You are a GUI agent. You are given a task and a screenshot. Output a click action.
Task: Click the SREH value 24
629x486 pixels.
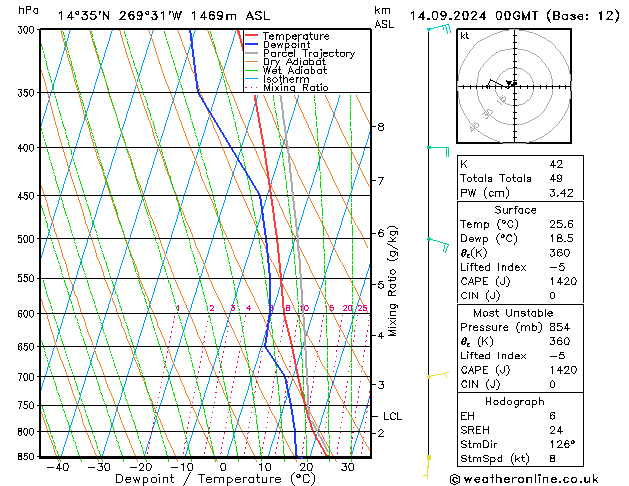click(x=556, y=430)
